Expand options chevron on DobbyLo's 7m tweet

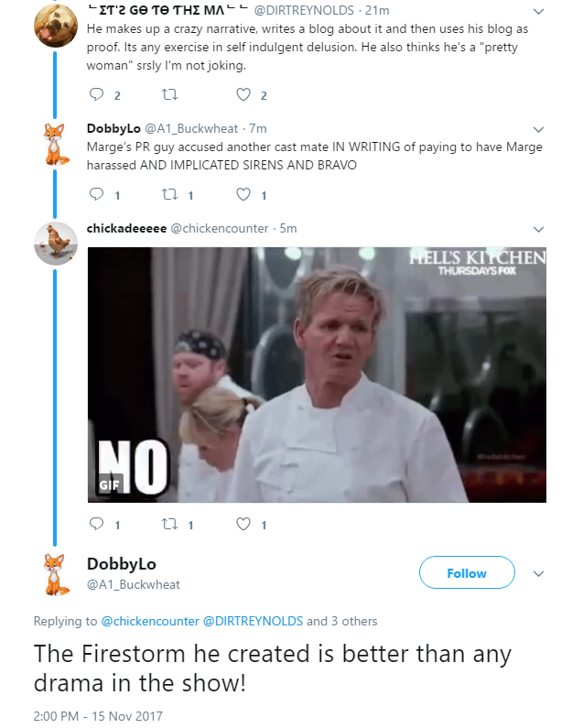point(538,129)
